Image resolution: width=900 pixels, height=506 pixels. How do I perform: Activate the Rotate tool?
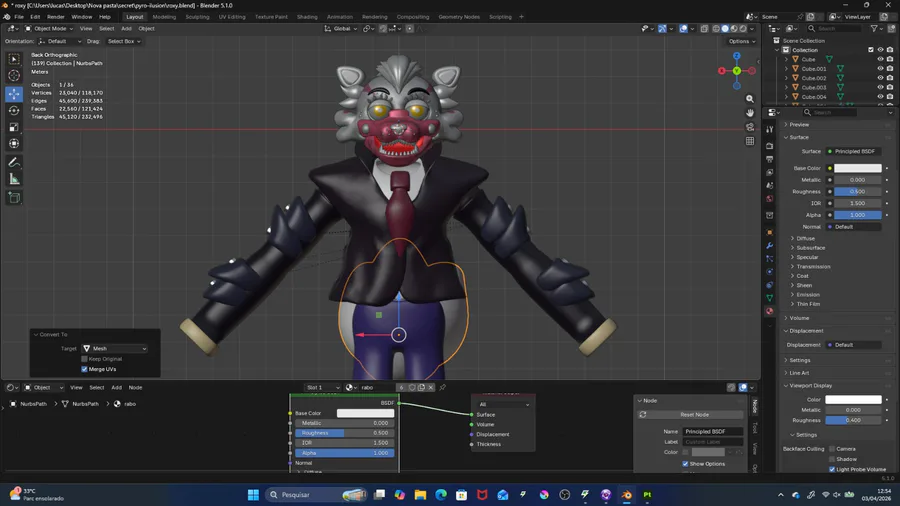click(x=14, y=110)
